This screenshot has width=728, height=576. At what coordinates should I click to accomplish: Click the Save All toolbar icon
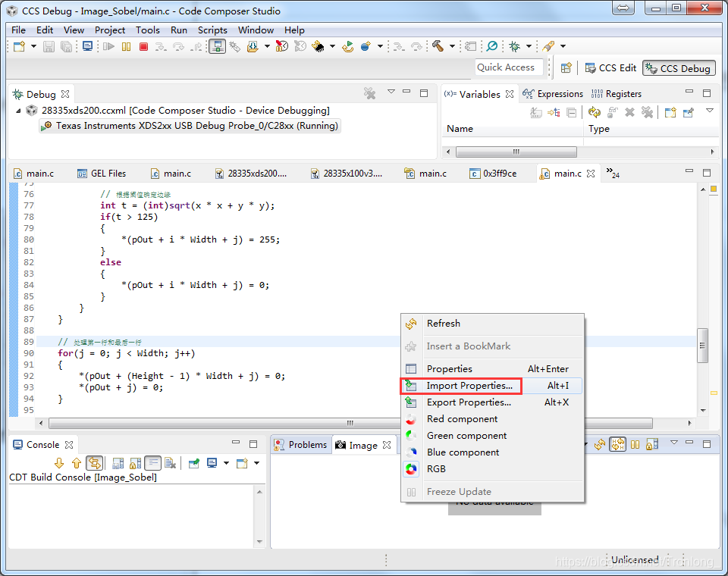(x=67, y=46)
